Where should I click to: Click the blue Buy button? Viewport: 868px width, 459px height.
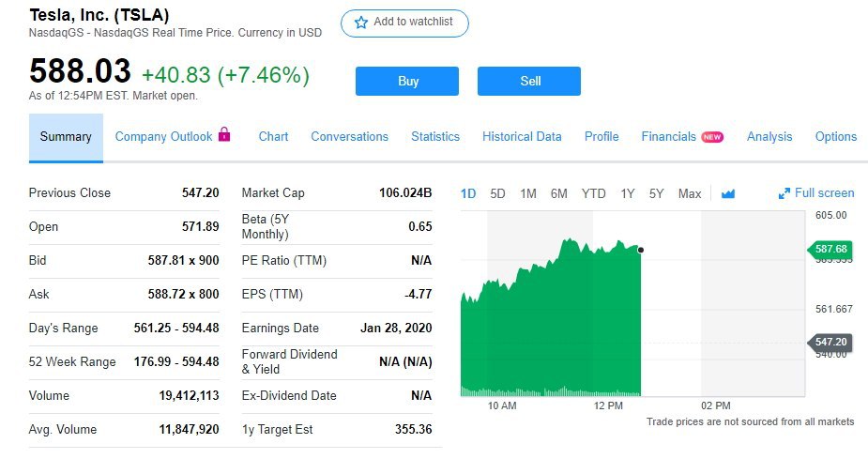(x=407, y=81)
